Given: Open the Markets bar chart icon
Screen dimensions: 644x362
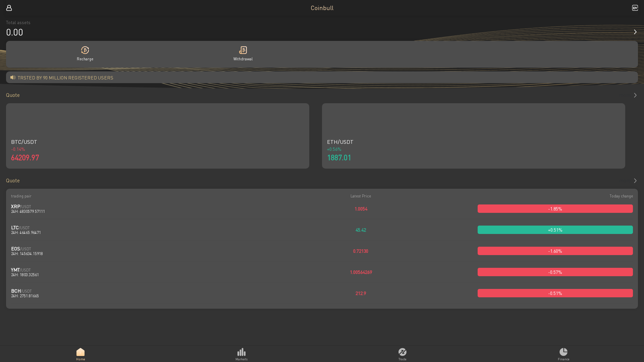Looking at the screenshot, I should 241,352.
